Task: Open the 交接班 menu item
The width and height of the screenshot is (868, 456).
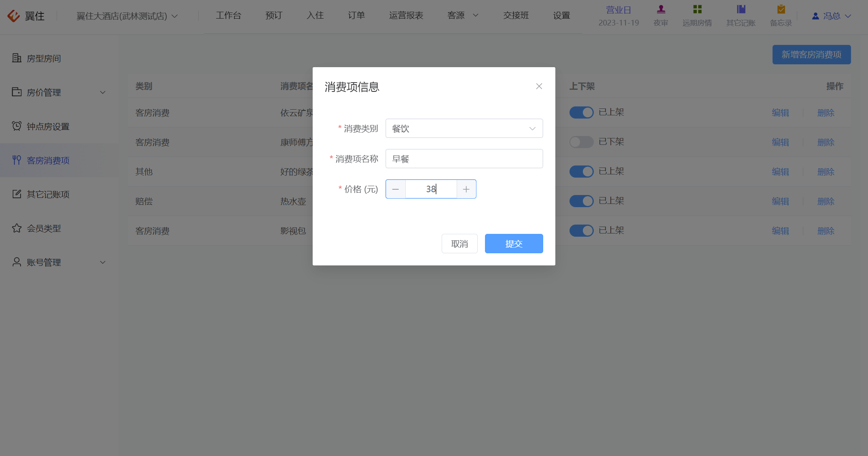Action: coord(516,15)
